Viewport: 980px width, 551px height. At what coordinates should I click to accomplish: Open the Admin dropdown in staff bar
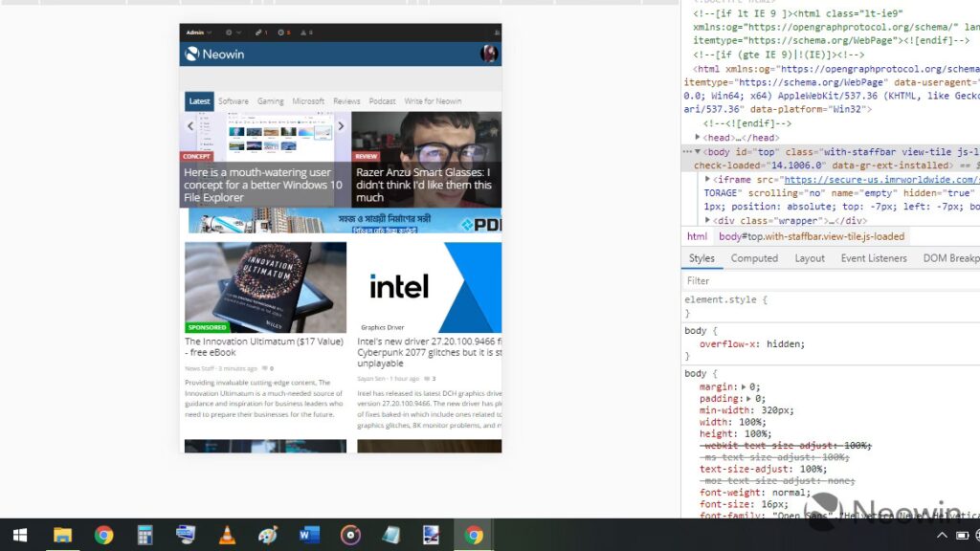click(198, 33)
